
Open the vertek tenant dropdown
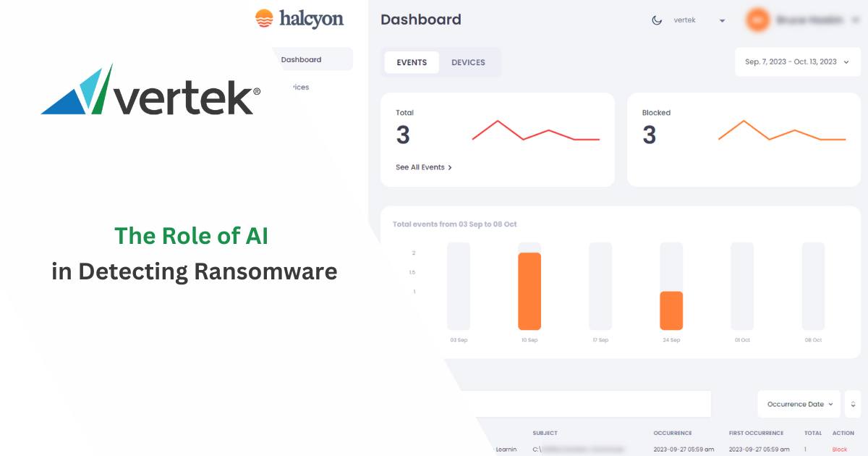(x=699, y=20)
